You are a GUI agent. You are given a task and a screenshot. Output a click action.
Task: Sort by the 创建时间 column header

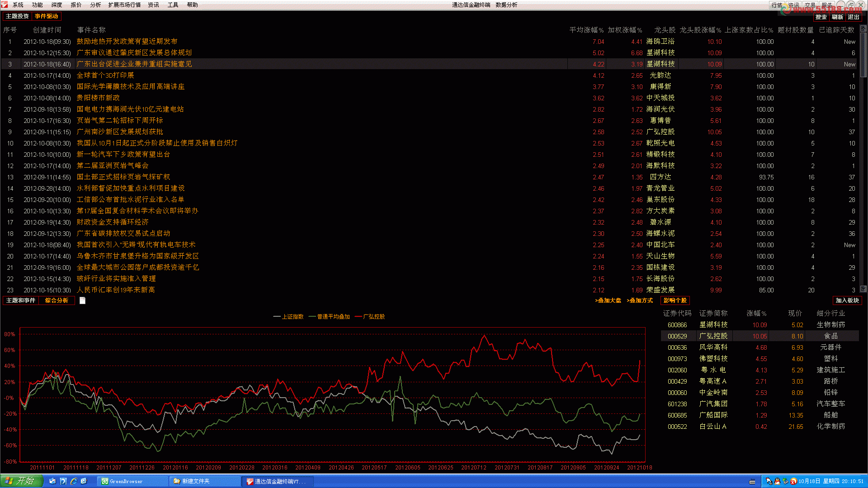pyautogui.click(x=47, y=30)
